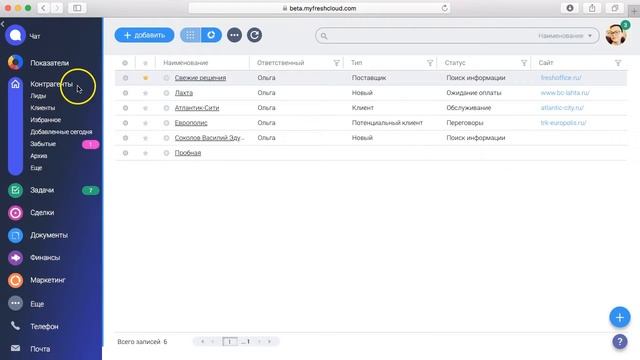Open Показатели dashboard icon
This screenshot has width=640, height=360.
[x=15, y=62]
